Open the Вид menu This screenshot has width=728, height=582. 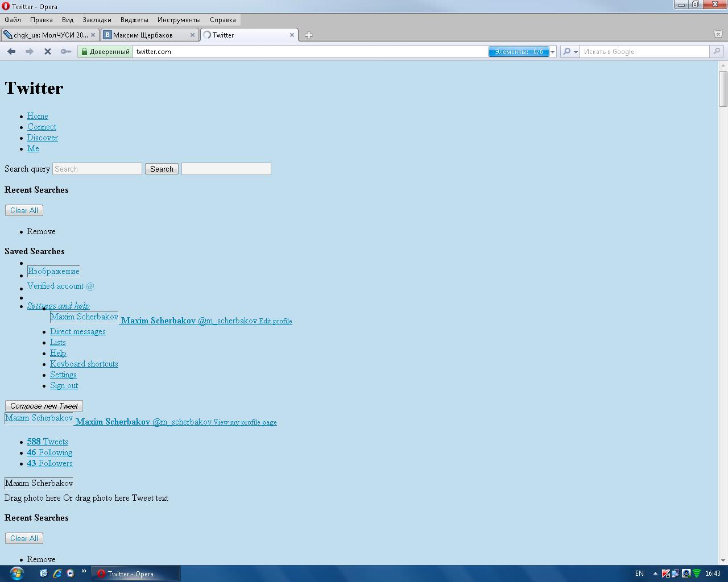tap(68, 20)
